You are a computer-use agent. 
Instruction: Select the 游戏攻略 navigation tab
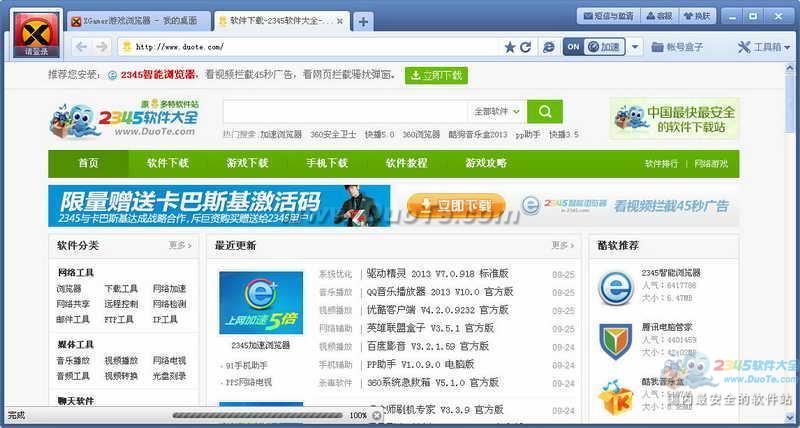[x=486, y=163]
